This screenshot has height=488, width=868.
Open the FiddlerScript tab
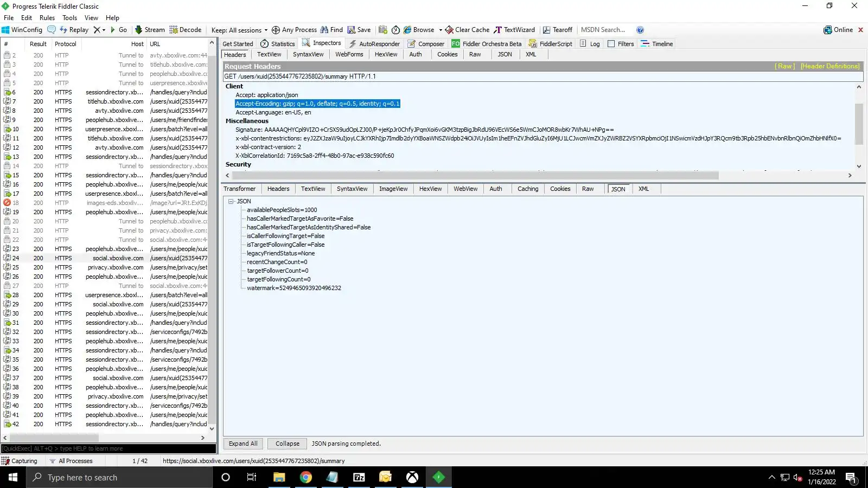(x=551, y=44)
